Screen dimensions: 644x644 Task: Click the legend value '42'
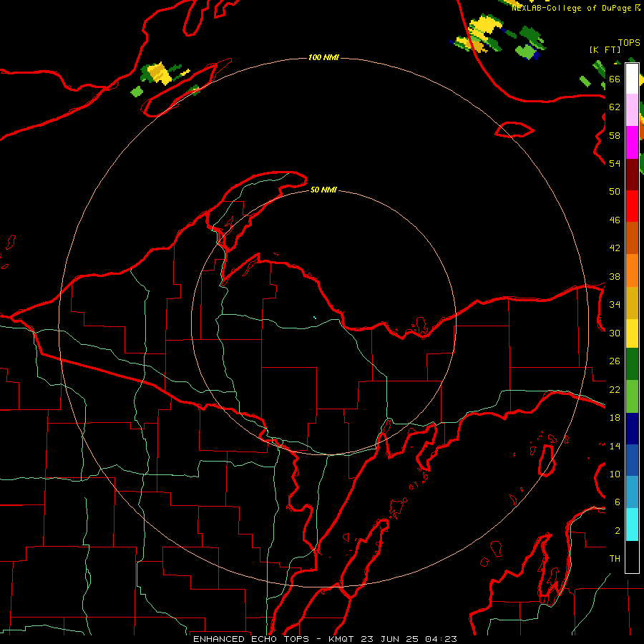point(615,248)
